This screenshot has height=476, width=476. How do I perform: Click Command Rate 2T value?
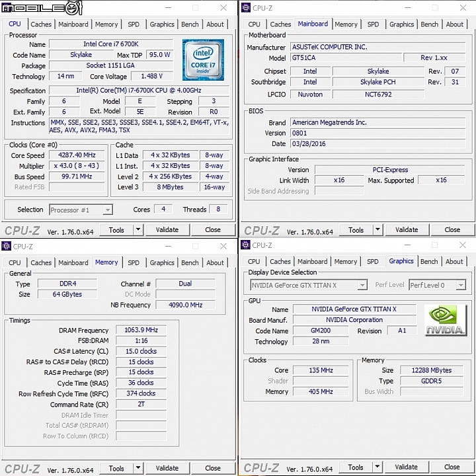(x=141, y=404)
